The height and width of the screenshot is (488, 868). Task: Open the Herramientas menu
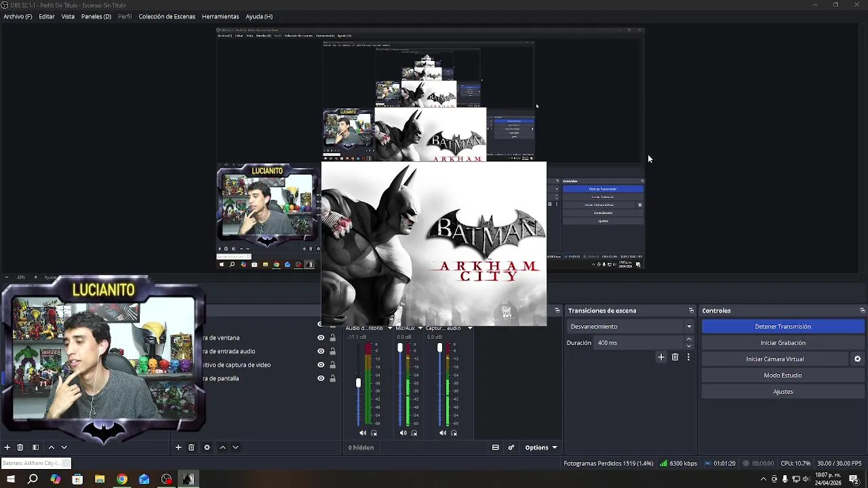220,16
